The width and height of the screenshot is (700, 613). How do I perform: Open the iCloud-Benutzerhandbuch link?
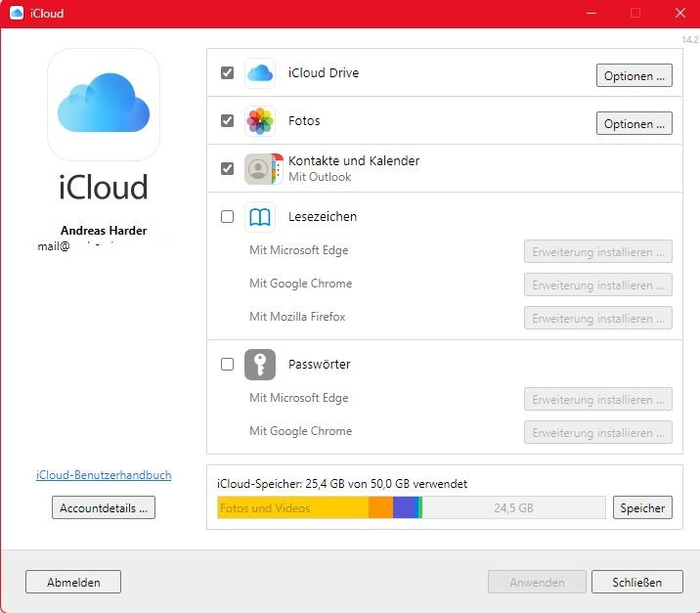104,475
